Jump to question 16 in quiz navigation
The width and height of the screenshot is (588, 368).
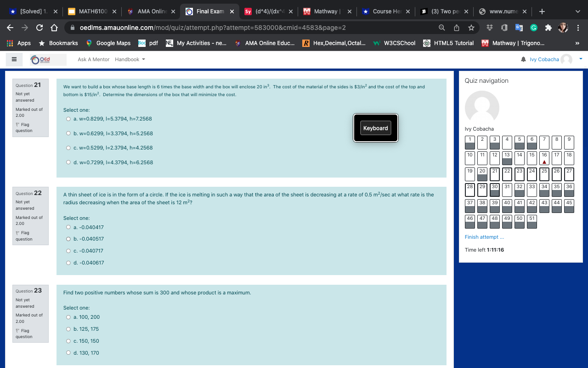pos(544,158)
